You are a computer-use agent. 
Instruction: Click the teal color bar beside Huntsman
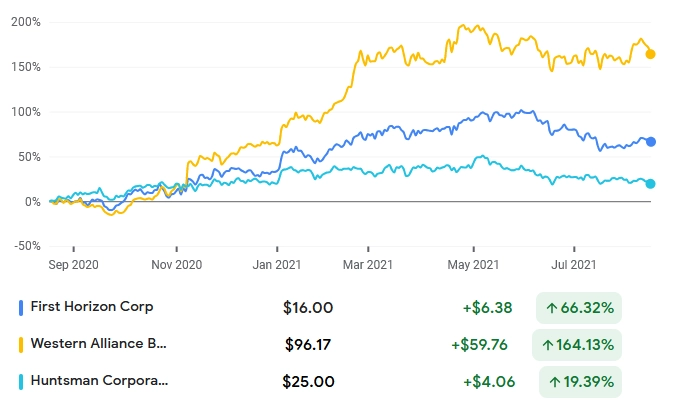click(22, 381)
